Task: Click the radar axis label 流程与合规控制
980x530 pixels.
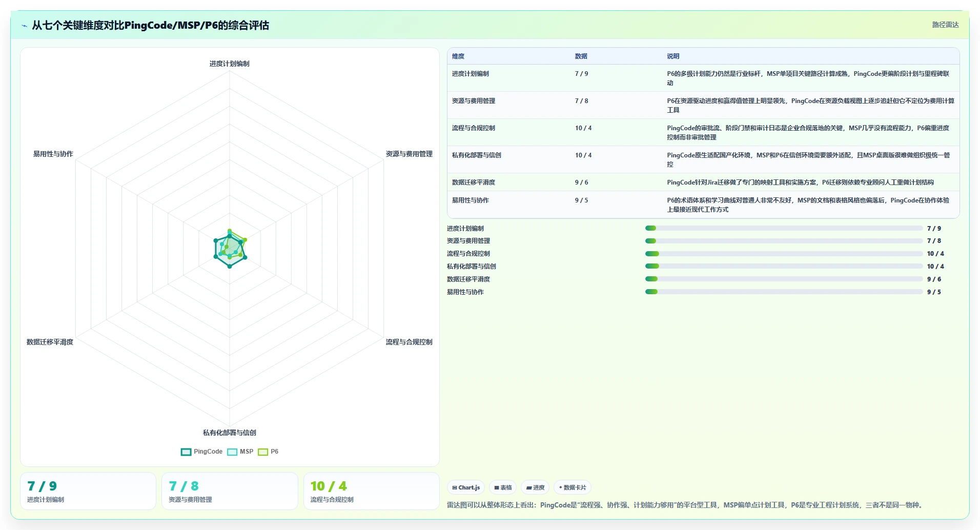Action: (x=409, y=342)
